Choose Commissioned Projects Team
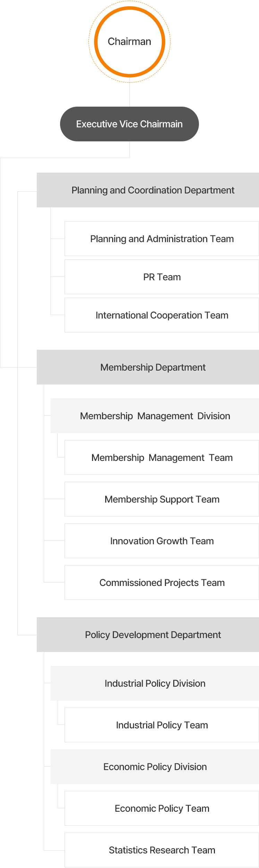 pyautogui.click(x=162, y=582)
